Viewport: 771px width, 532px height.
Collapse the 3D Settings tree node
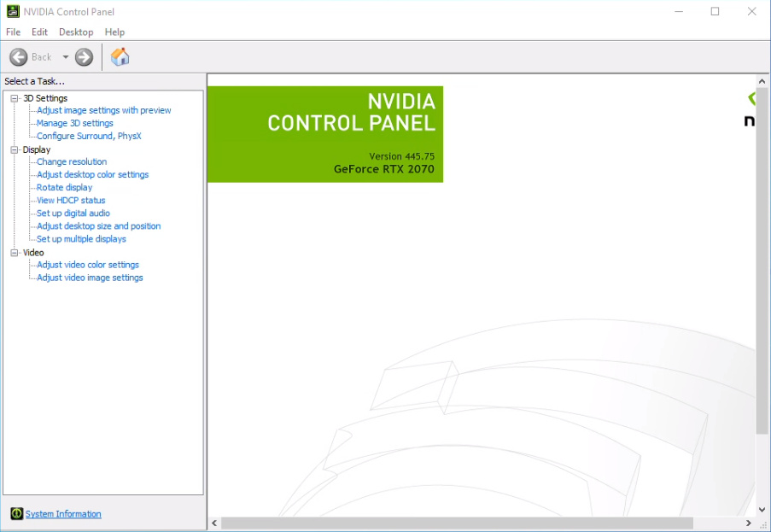15,98
